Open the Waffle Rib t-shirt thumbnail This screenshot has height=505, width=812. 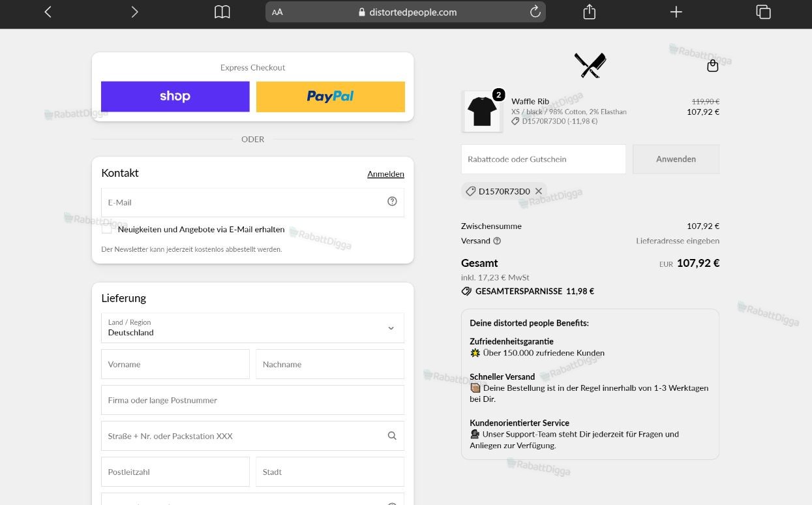pyautogui.click(x=482, y=112)
